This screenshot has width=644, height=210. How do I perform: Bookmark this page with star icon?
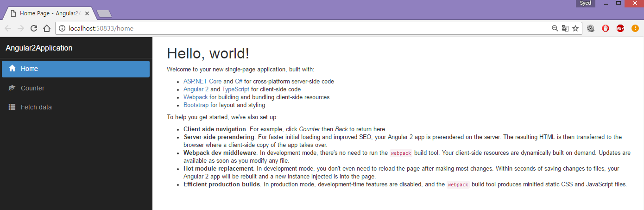[575, 28]
